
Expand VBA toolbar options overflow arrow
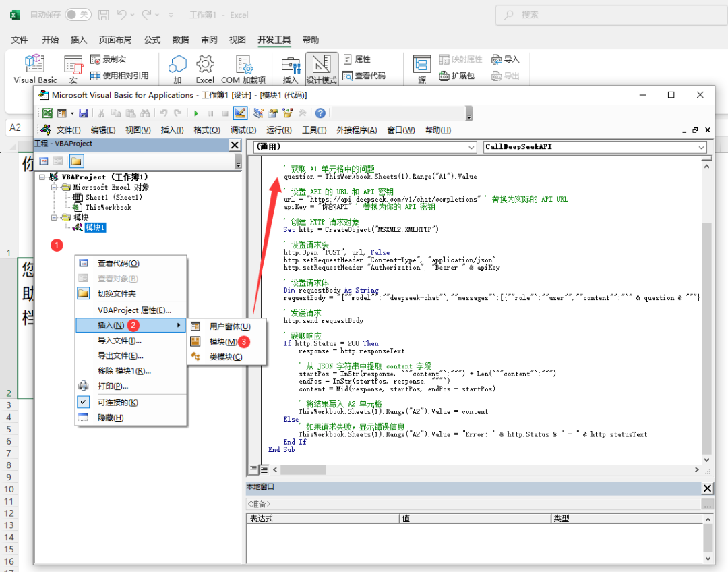469,113
